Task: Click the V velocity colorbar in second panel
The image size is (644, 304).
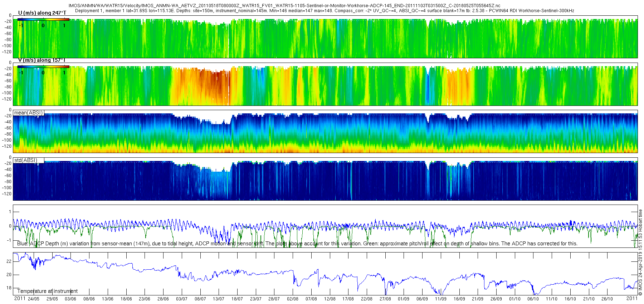Action: tap(43, 67)
